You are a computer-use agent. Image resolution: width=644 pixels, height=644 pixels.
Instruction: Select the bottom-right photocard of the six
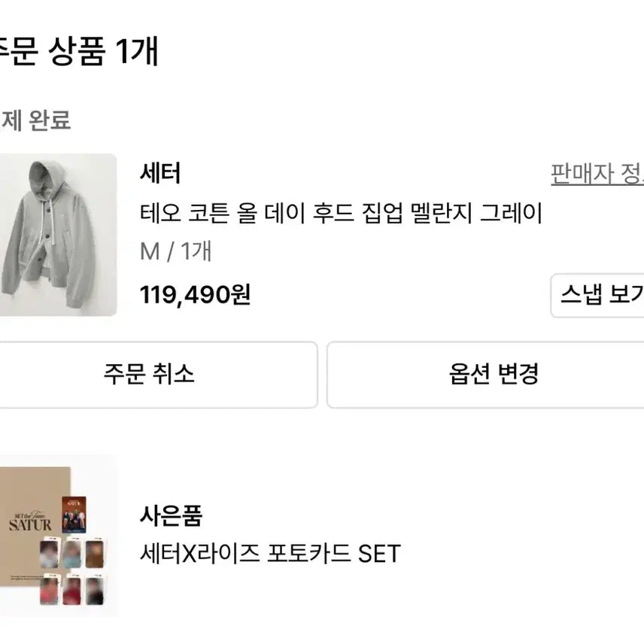[93, 588]
